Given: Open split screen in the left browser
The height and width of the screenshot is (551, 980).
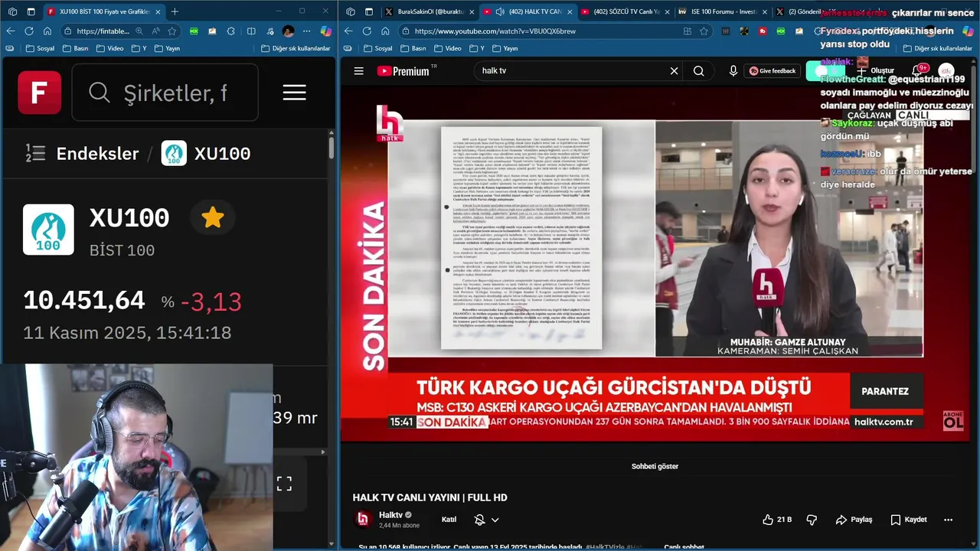Looking at the screenshot, I should [251, 31].
